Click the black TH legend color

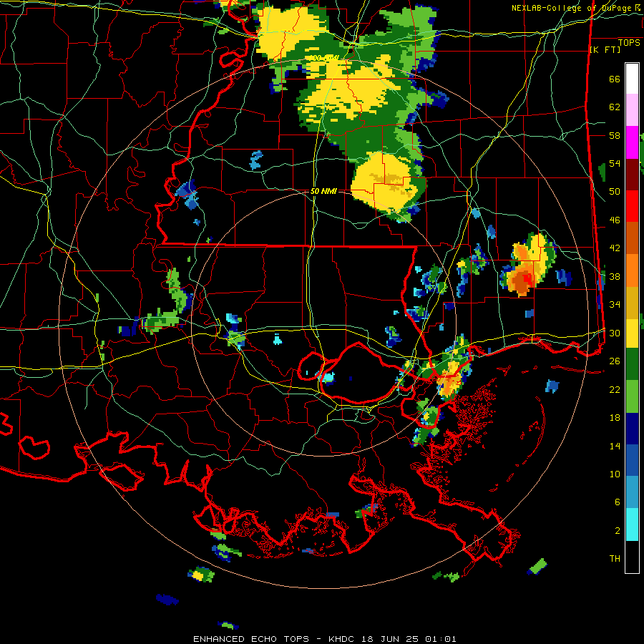click(632, 557)
